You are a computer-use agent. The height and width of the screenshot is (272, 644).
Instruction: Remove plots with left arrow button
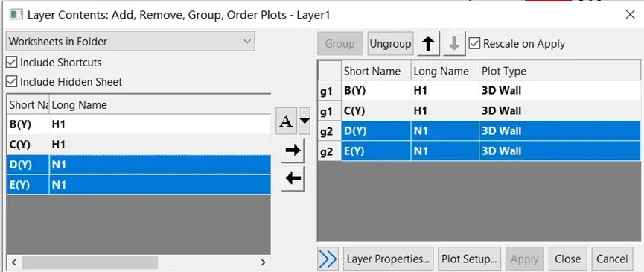click(293, 179)
